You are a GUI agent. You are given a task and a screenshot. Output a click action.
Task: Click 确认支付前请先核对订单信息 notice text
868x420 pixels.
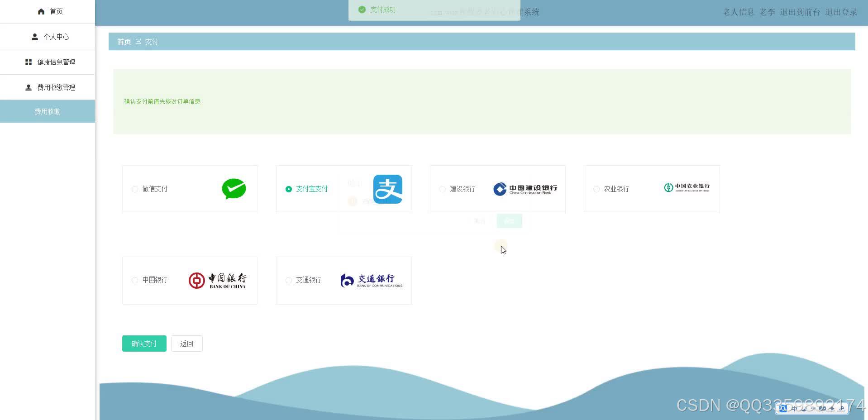[162, 101]
